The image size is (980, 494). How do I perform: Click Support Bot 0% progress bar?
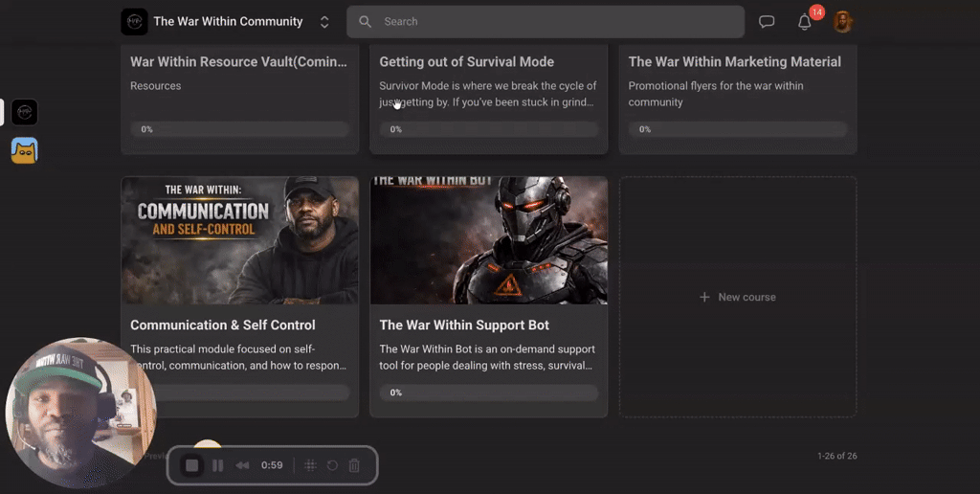coord(489,393)
